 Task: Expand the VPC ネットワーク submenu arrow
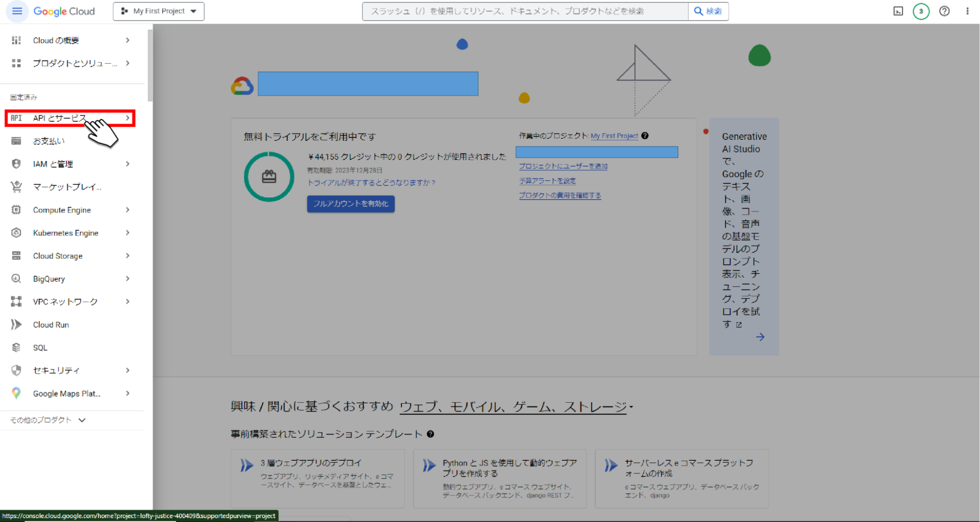[127, 302]
